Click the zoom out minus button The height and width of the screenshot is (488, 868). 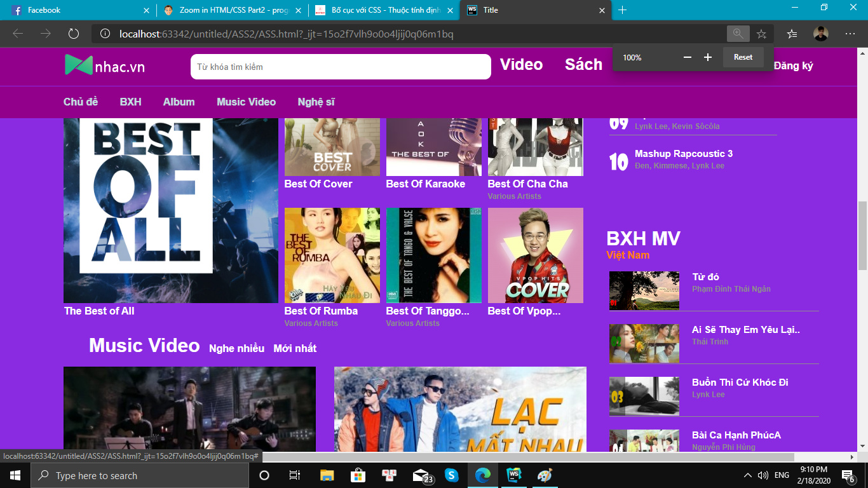point(687,57)
